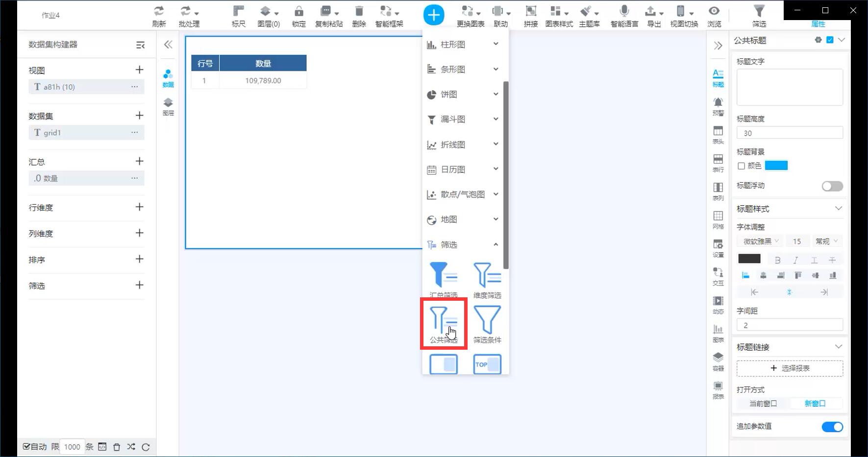Select 当前窗口 as open mode
The height and width of the screenshot is (457, 868).
pos(763,404)
